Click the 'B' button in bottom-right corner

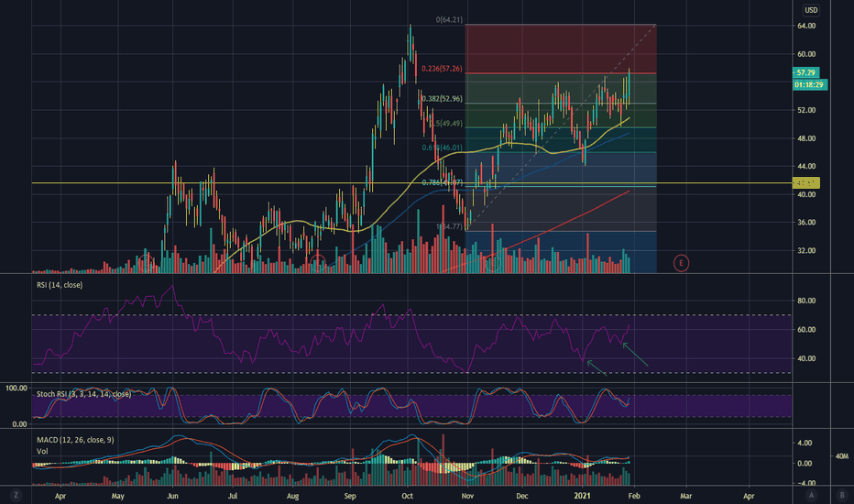(842, 495)
